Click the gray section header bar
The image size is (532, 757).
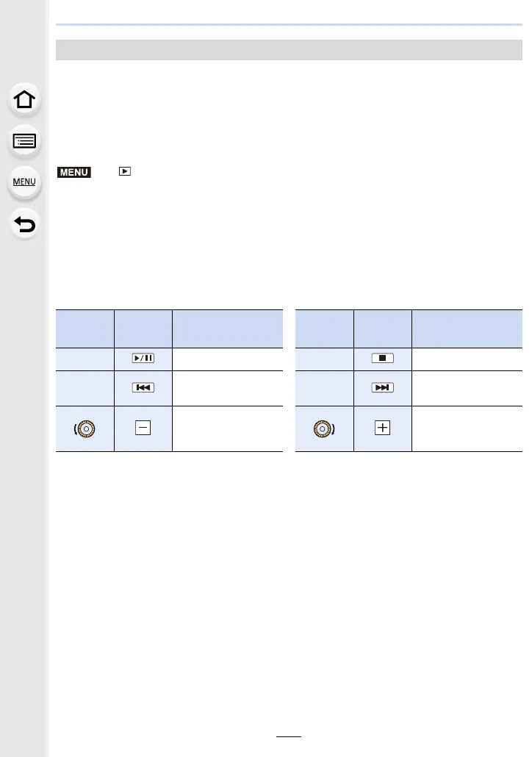click(290, 50)
